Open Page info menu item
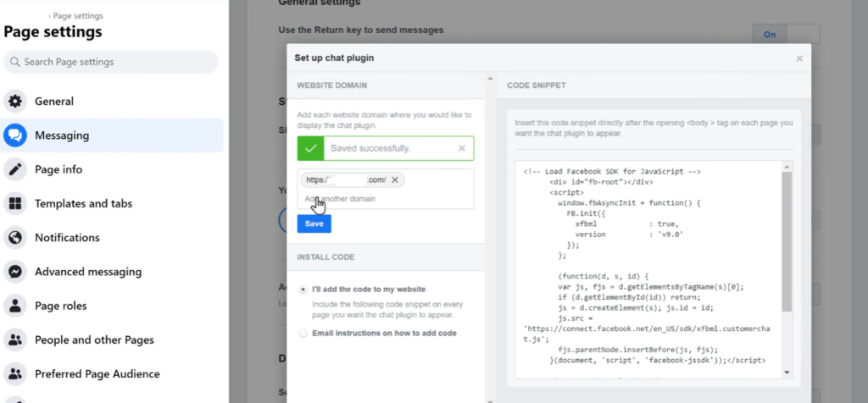Viewport: 868px width, 403px height. pos(112,169)
